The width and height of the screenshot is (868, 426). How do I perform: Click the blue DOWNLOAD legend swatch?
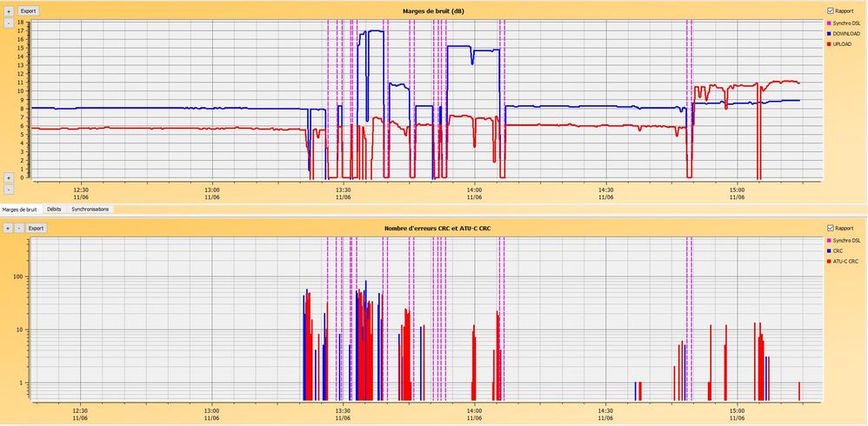pyautogui.click(x=828, y=33)
